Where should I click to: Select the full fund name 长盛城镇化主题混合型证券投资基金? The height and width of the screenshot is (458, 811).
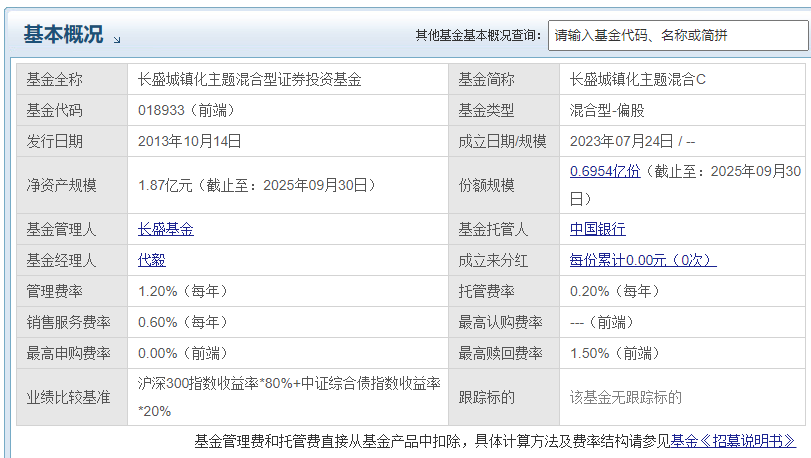(x=249, y=79)
